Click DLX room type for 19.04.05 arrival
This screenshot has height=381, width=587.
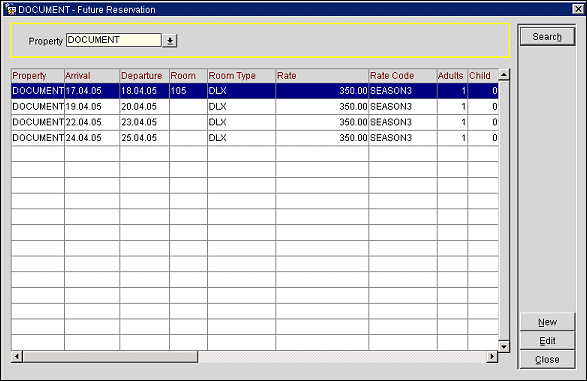[x=241, y=107]
